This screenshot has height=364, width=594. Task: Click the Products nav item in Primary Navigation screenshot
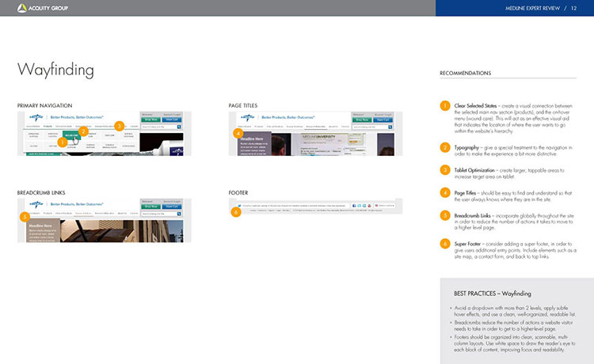click(x=48, y=126)
